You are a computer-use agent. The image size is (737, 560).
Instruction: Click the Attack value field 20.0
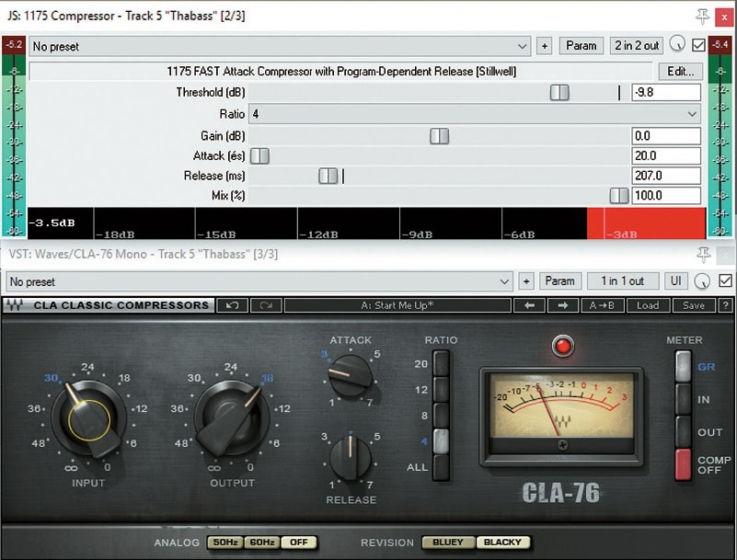pos(666,156)
